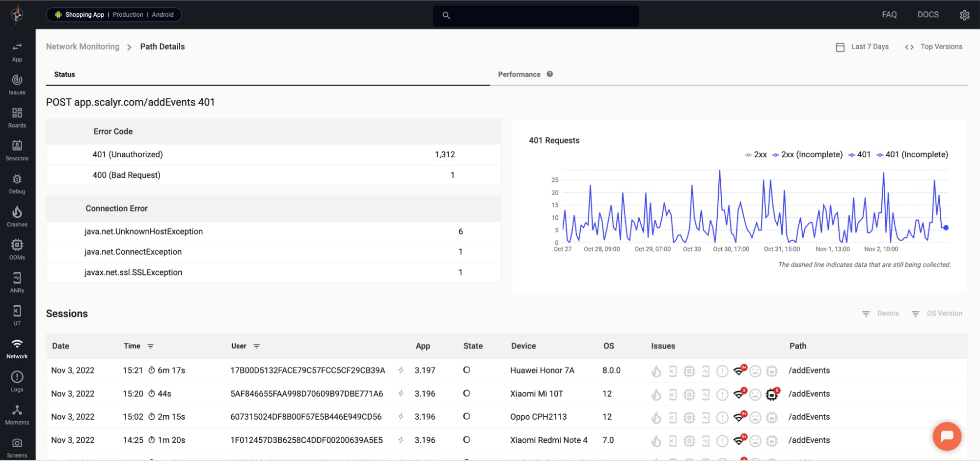Go back to Network Monitoring breadcrumb

tap(82, 47)
